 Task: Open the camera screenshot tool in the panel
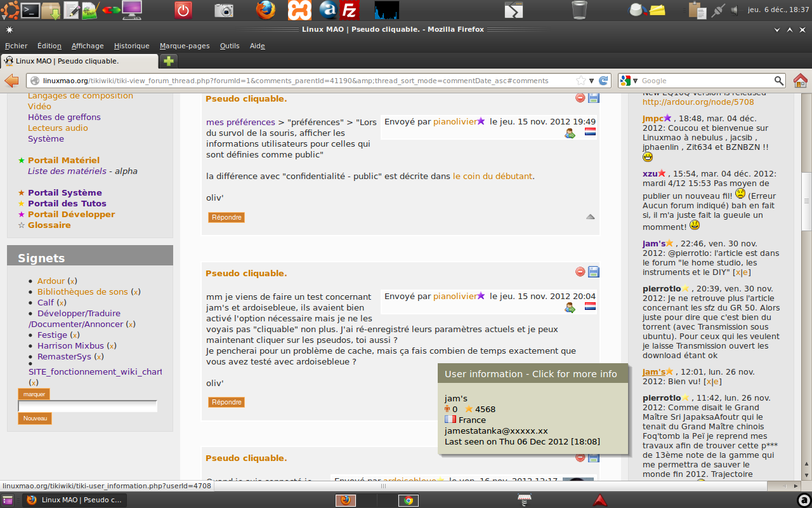[x=224, y=10]
